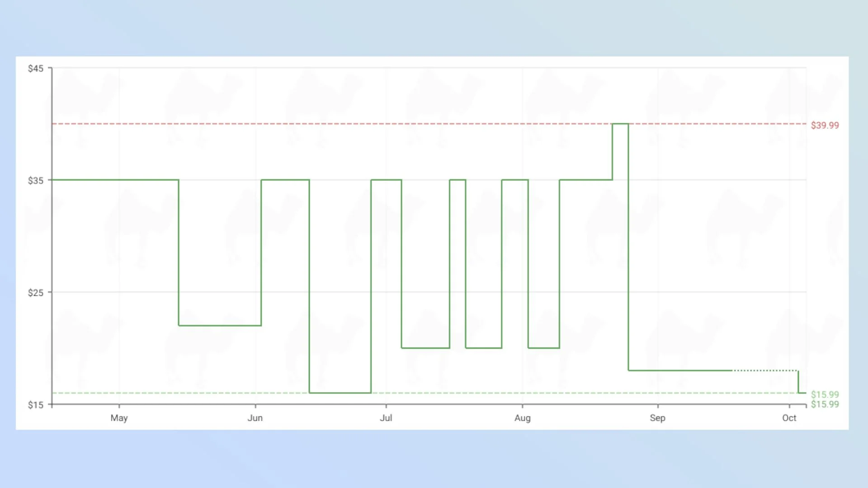Click the red $39.99 highest price label
Image resolution: width=868 pixels, height=488 pixels.
pyautogui.click(x=825, y=125)
